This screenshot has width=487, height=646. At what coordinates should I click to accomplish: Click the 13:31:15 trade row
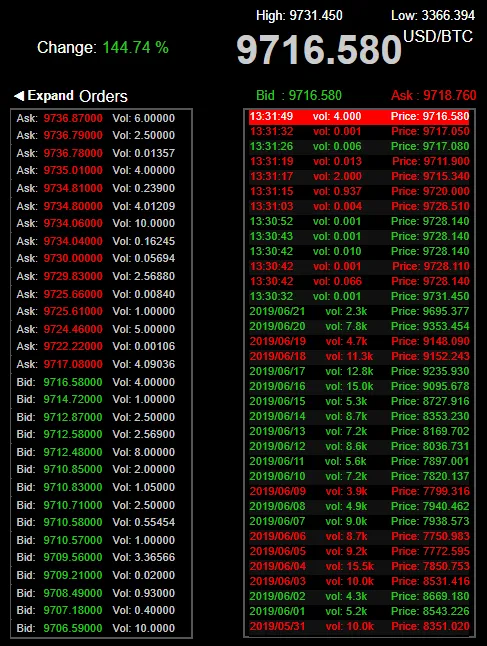[x=359, y=191]
